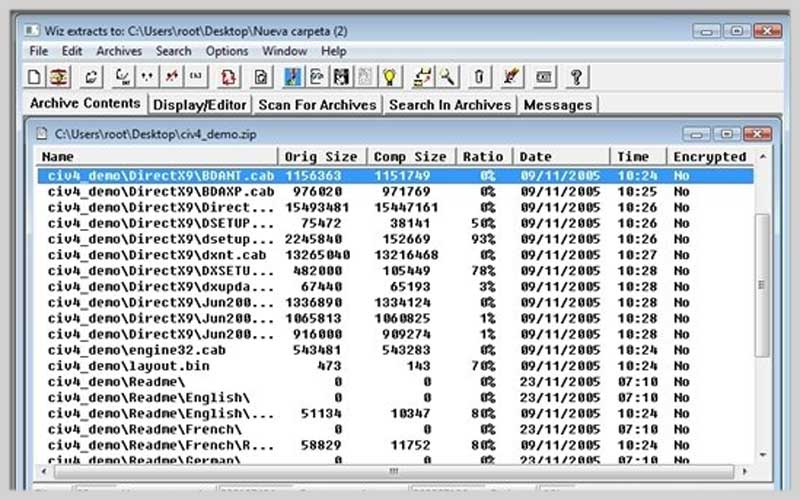Viewport: 800px width, 500px height.
Task: Select the civ4_demo\DirectX9\dxupda... row
Action: coord(395,287)
